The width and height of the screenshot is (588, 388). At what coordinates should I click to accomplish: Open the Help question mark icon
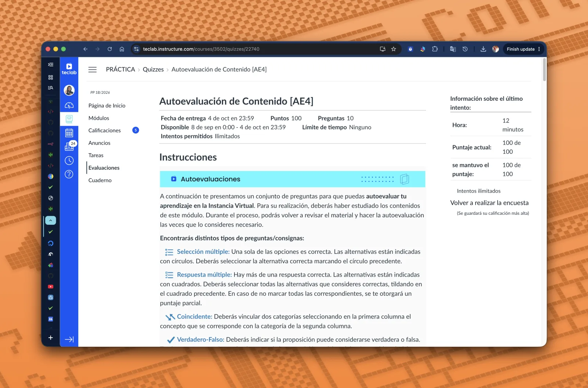(x=69, y=174)
